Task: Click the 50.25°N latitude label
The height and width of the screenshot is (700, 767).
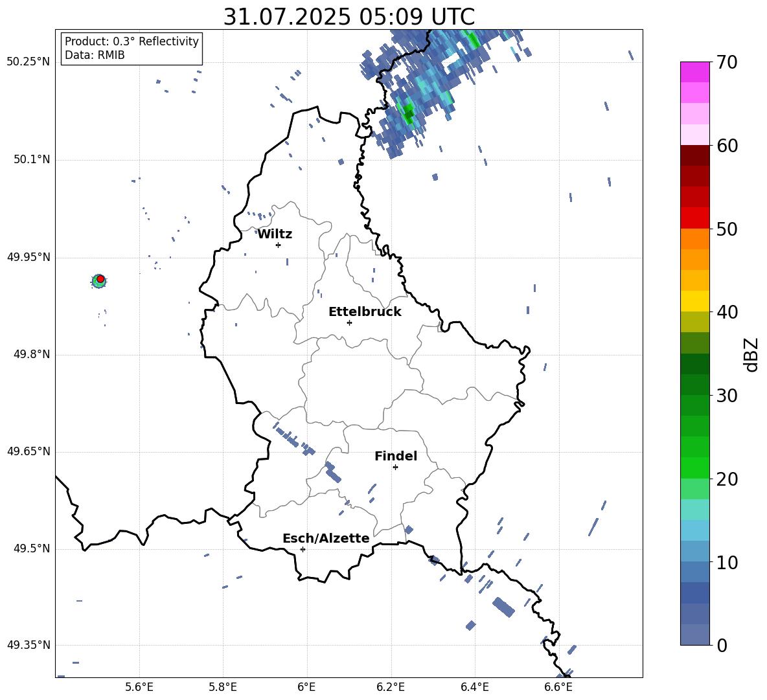Action: tap(28, 62)
